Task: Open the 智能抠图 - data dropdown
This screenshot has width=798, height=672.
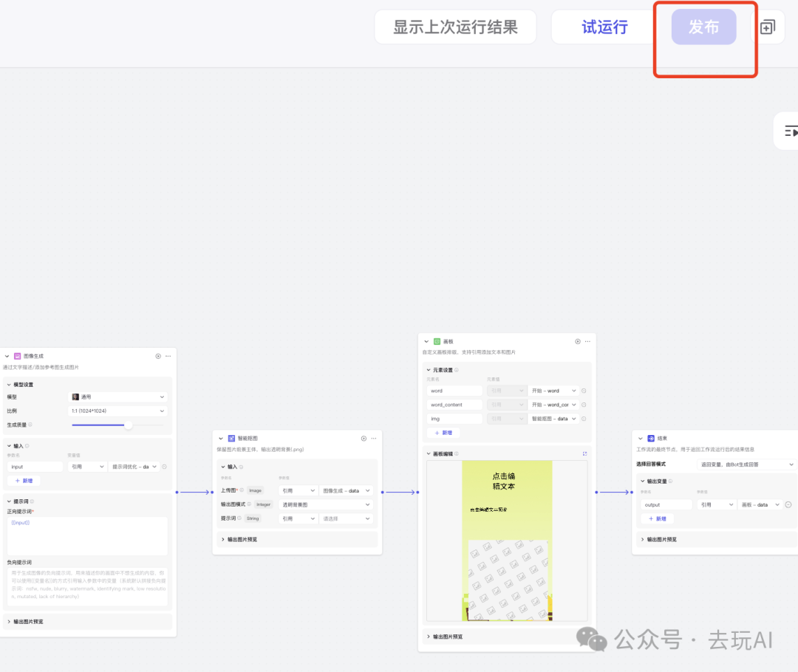Action: (x=553, y=419)
